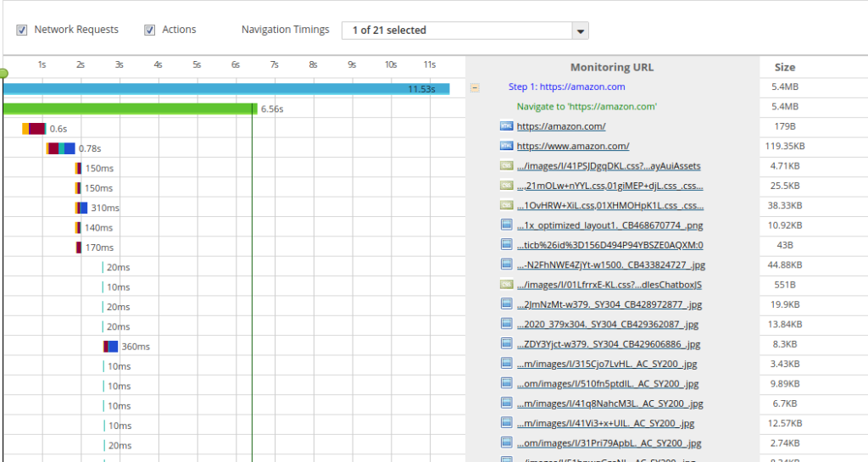The height and width of the screenshot is (462, 868).
Task: Click the CSS icon for 01LfrrxE-KL.css row
Action: click(507, 284)
